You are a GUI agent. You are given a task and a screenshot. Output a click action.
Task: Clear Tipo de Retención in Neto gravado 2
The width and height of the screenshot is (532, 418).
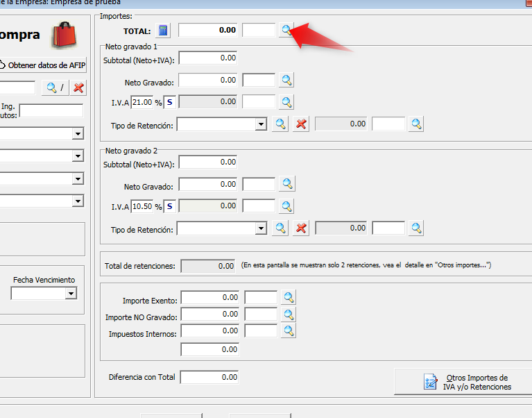300,228
